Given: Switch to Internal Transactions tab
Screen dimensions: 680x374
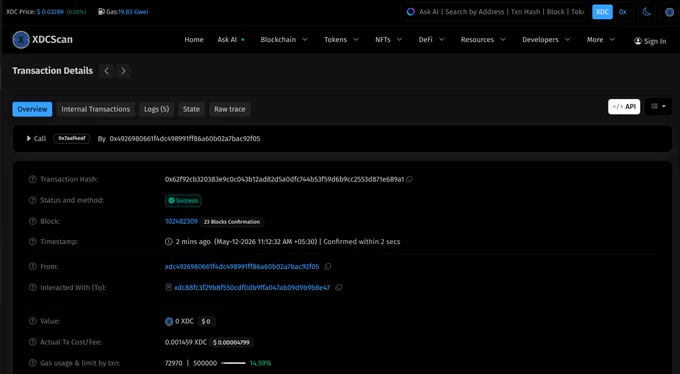Looking at the screenshot, I should point(95,109).
